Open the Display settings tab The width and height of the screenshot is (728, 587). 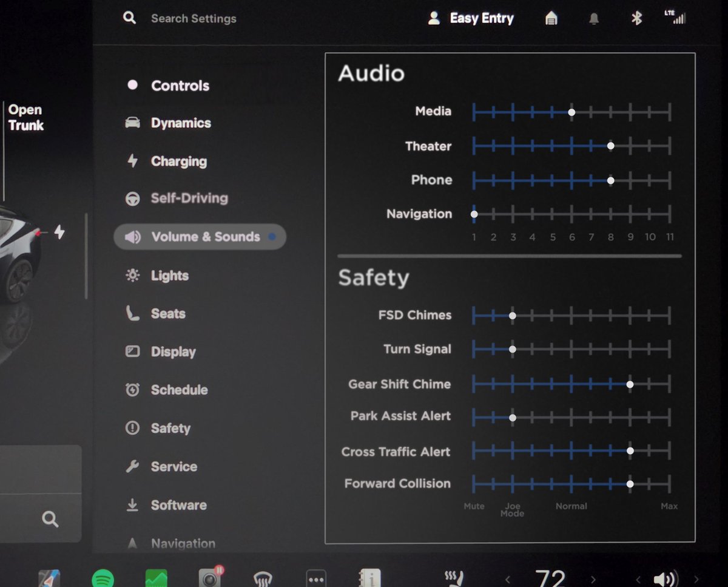pos(161,351)
